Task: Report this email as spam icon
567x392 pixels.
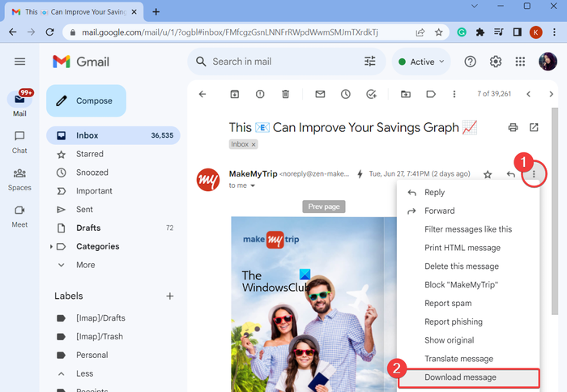Action: (x=260, y=95)
